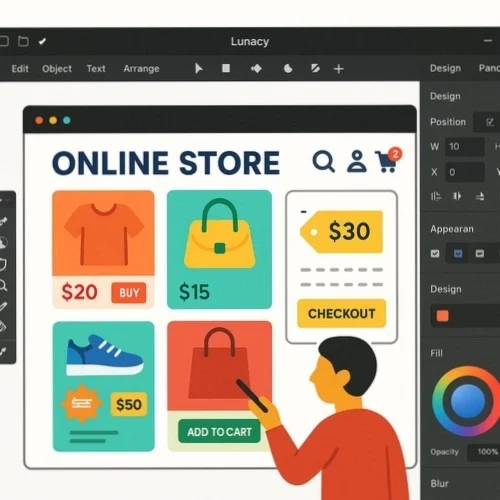Select the blob shape tool icon
Screen dimensions: 500x500
tap(288, 69)
